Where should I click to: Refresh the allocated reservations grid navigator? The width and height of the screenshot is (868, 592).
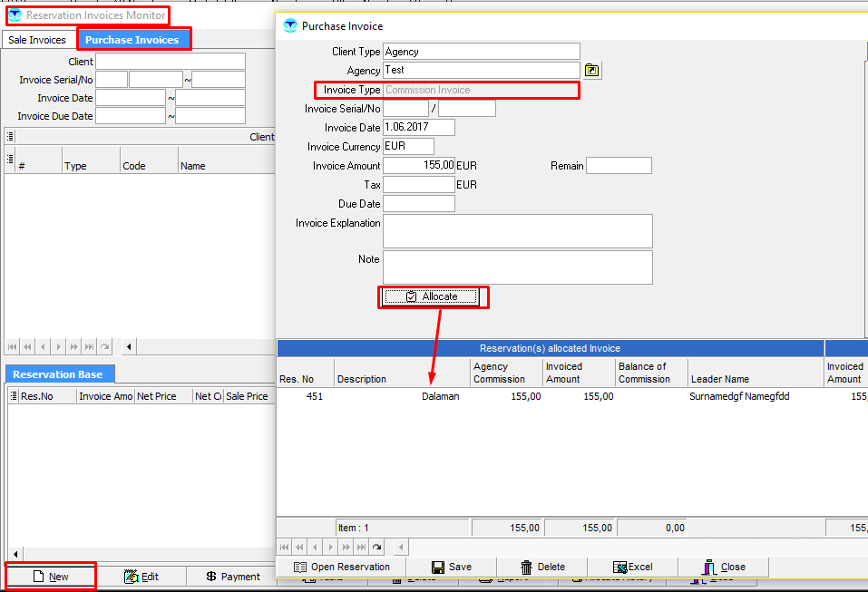[x=376, y=547]
